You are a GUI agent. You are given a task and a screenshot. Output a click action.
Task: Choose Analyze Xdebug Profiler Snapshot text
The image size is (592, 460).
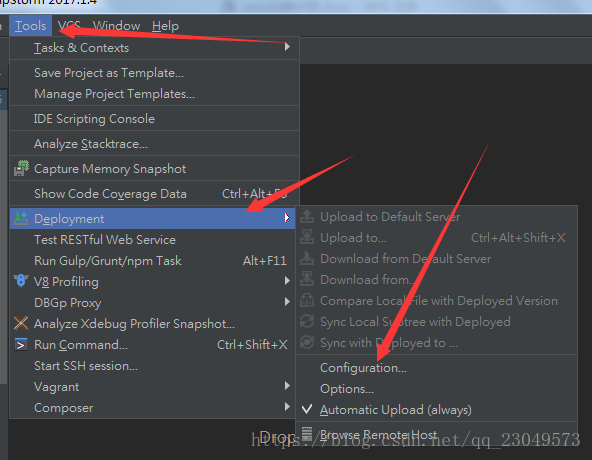[134, 324]
